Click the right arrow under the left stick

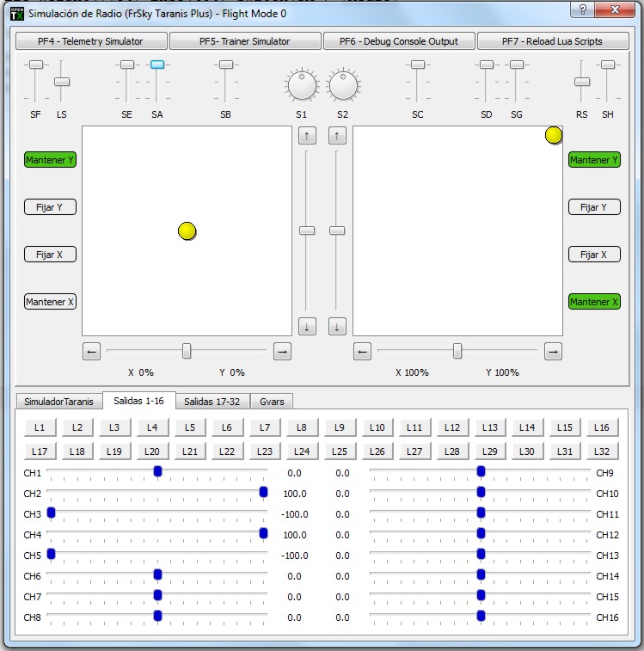(282, 351)
